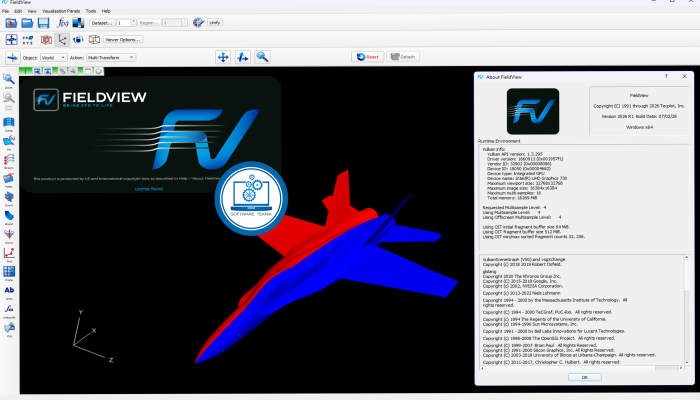The height and width of the screenshot is (400, 700).
Task: Click the text "Windows x64" in About dialog
Action: tap(639, 127)
